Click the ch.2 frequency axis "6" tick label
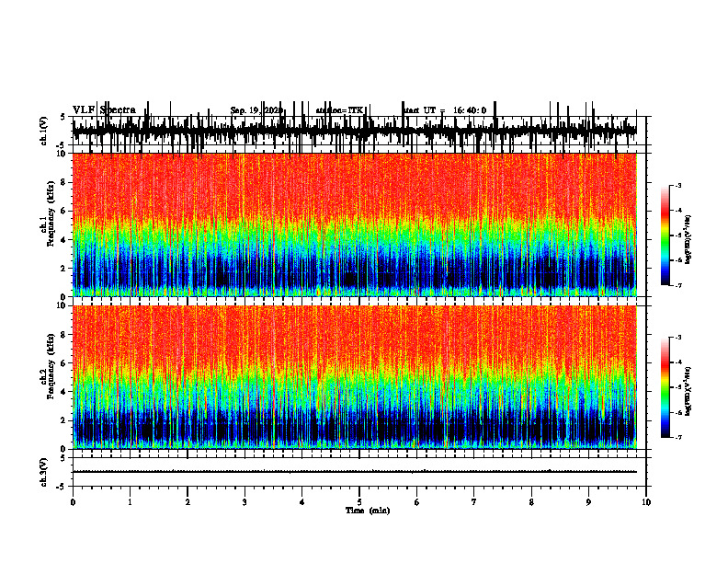Image resolution: width=728 pixels, height=563 pixels. pyautogui.click(x=64, y=363)
